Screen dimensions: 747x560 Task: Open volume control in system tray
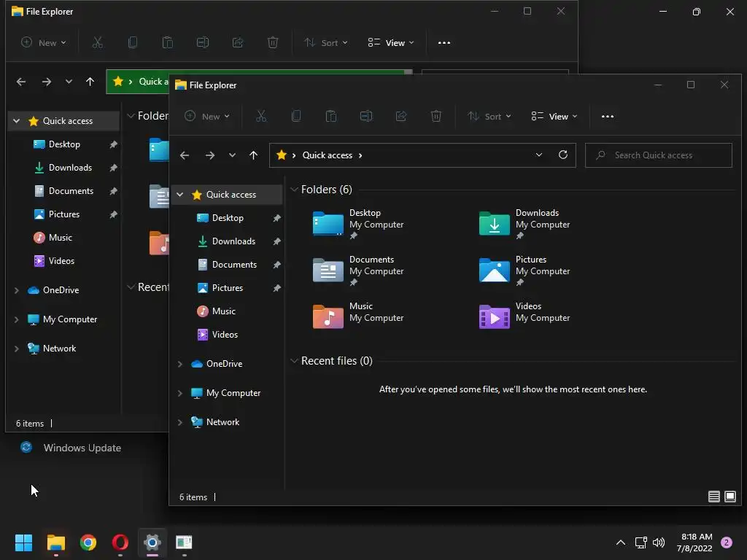click(x=659, y=542)
